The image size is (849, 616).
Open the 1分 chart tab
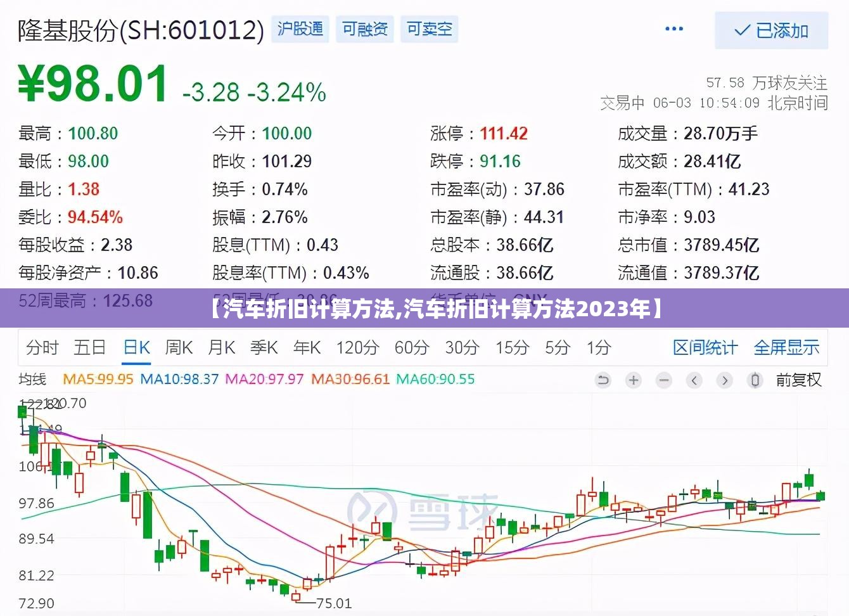point(599,347)
